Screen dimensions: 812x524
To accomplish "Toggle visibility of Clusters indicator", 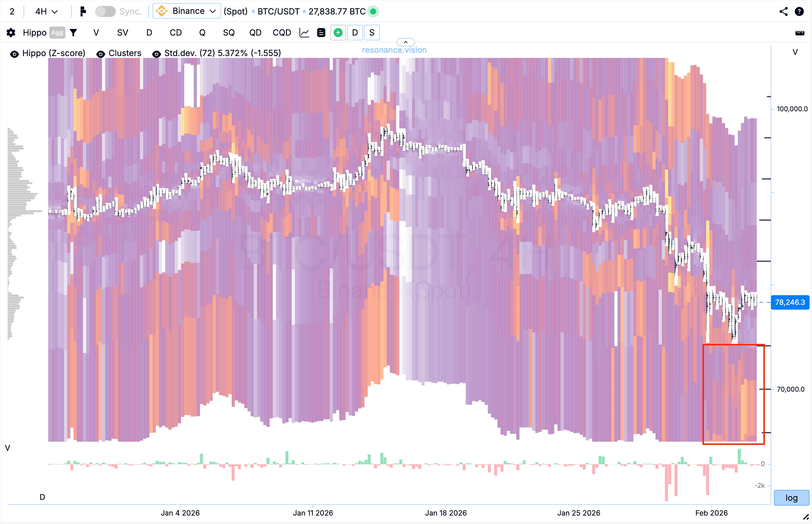I will point(101,54).
